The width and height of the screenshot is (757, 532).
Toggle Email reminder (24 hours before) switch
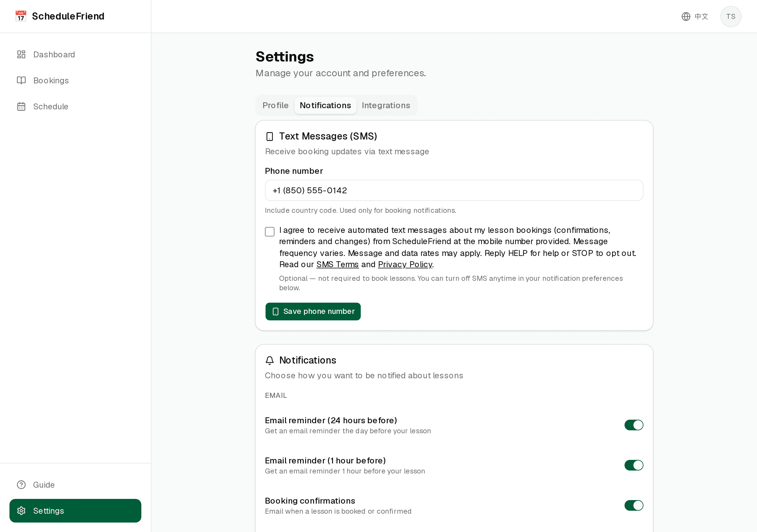point(634,425)
